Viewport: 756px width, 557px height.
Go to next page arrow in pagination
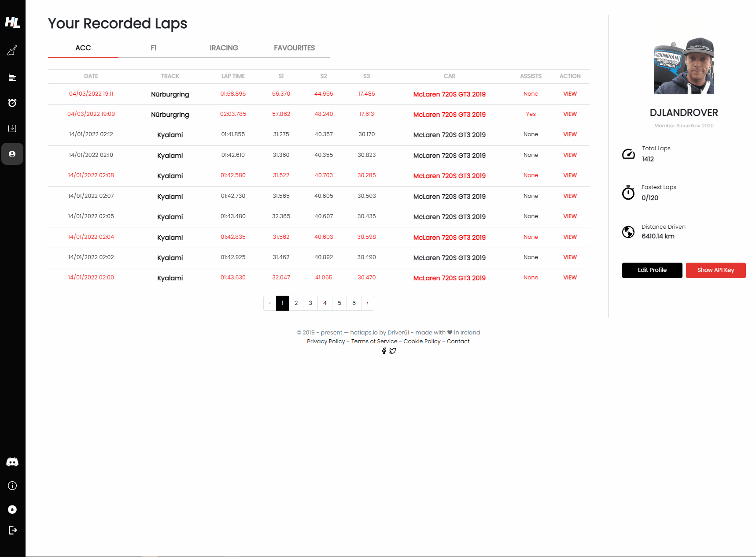pos(368,303)
